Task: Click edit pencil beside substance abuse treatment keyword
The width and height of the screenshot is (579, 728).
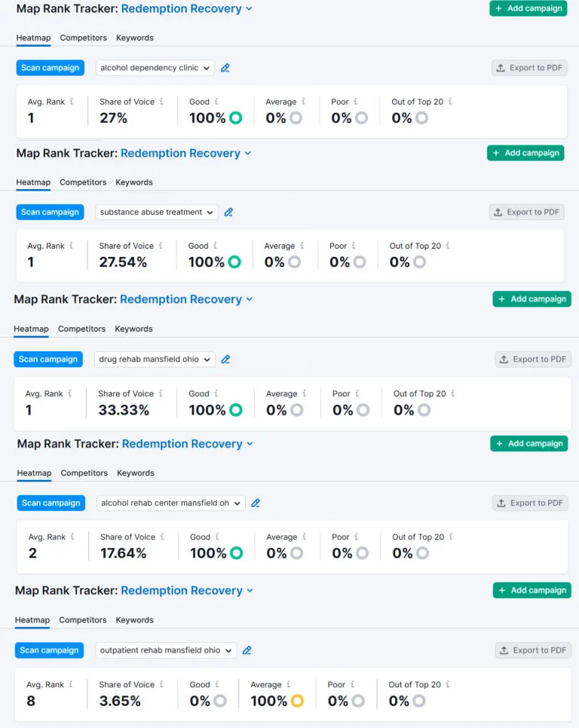Action: pyautogui.click(x=228, y=213)
